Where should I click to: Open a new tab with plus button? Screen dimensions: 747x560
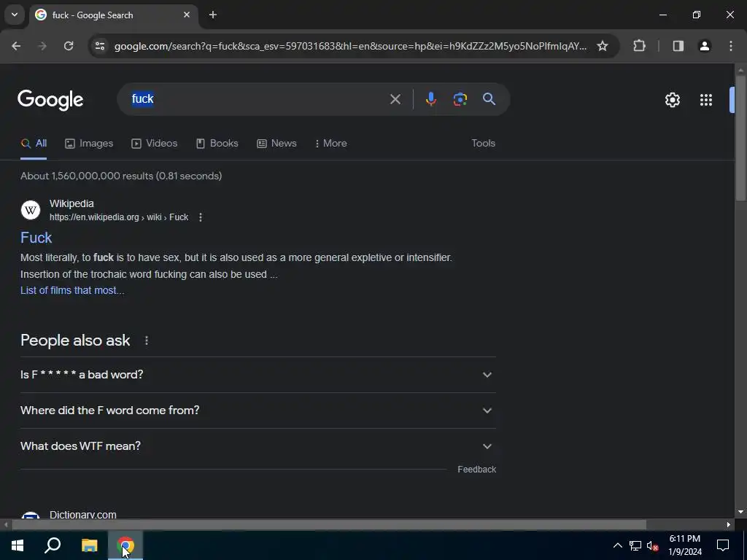[x=213, y=15]
